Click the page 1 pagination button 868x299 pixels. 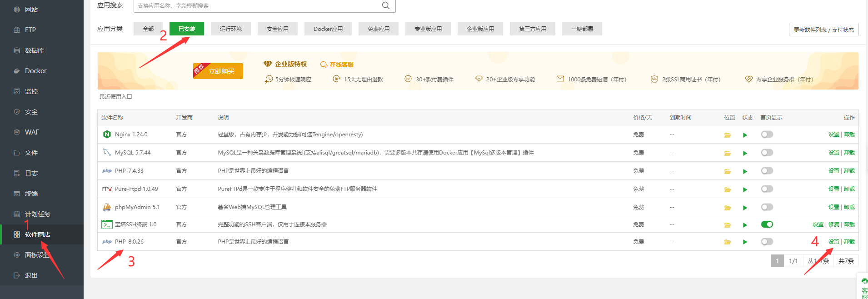point(777,261)
